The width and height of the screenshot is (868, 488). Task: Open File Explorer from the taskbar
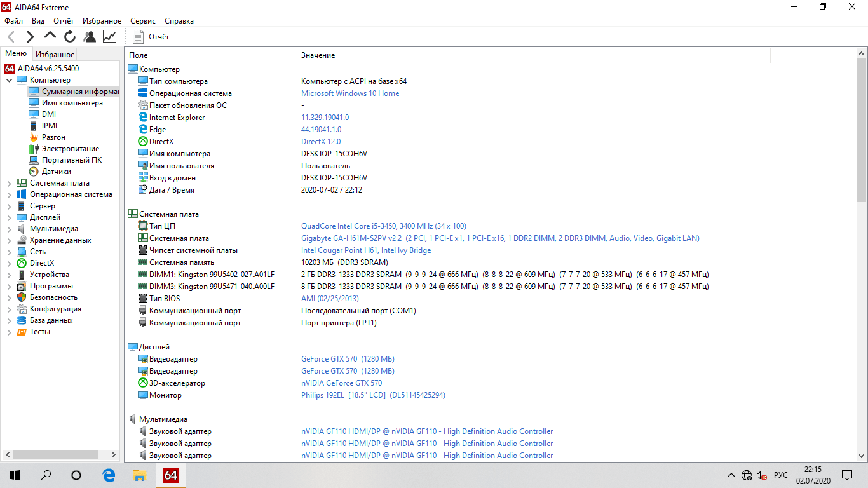(x=139, y=475)
